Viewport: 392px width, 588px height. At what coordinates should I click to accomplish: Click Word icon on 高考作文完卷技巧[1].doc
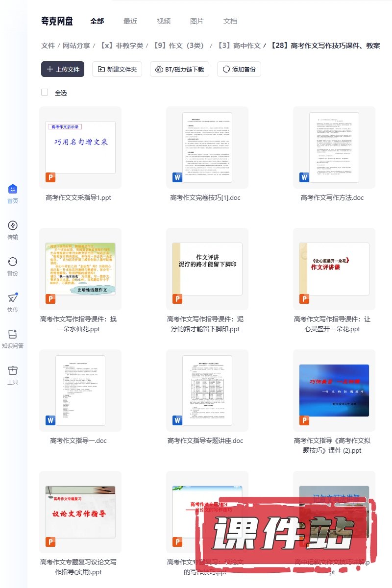[x=177, y=177]
